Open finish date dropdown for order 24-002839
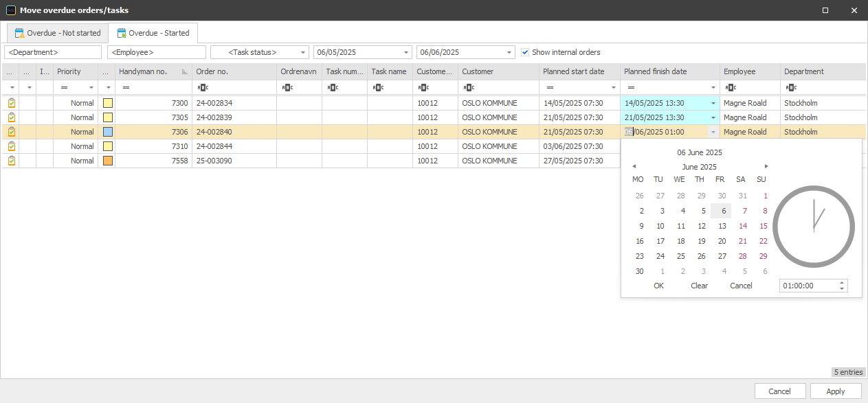The height and width of the screenshot is (403, 868). (713, 117)
